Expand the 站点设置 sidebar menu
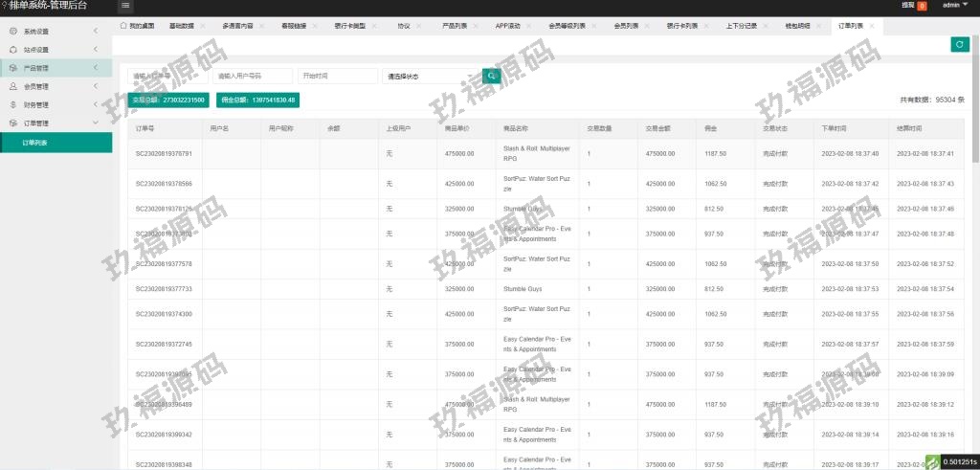 56,50
